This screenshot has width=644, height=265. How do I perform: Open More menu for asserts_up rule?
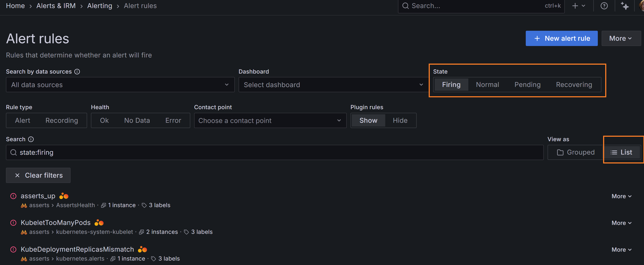(x=621, y=196)
